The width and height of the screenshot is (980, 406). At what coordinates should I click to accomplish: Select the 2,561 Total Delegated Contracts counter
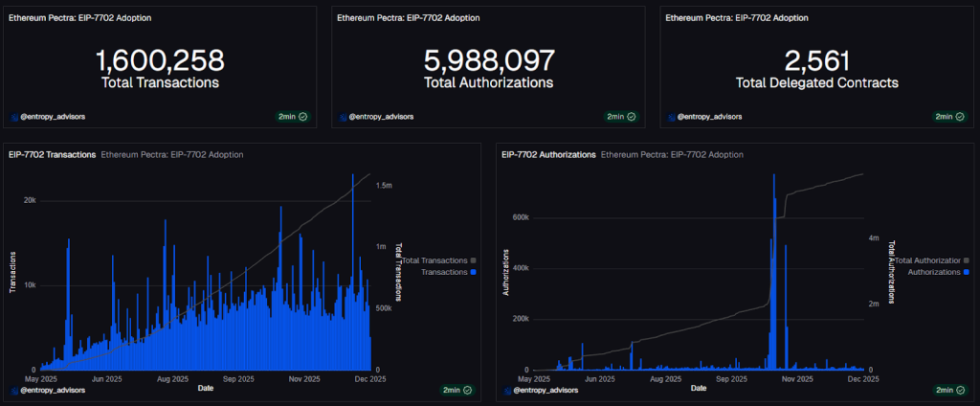coord(816,61)
